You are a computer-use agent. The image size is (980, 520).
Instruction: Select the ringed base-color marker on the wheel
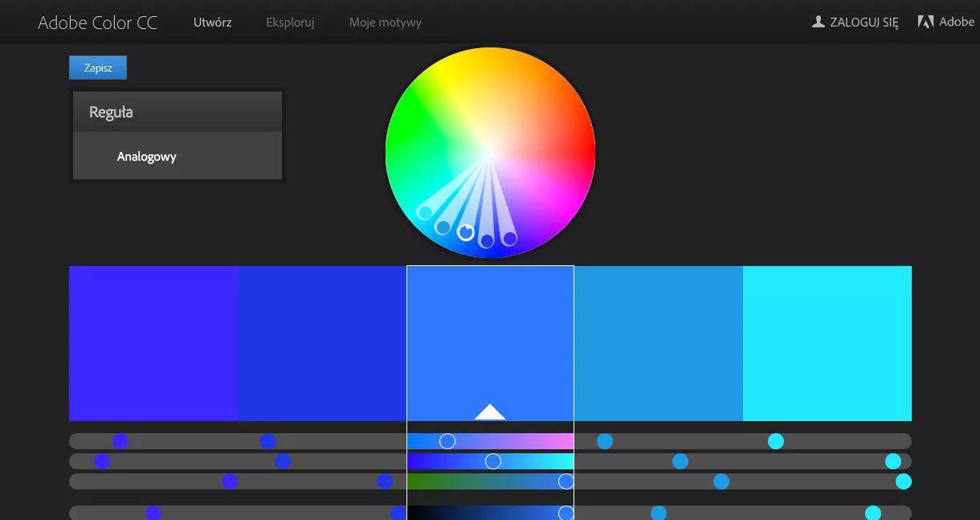pyautogui.click(x=466, y=232)
